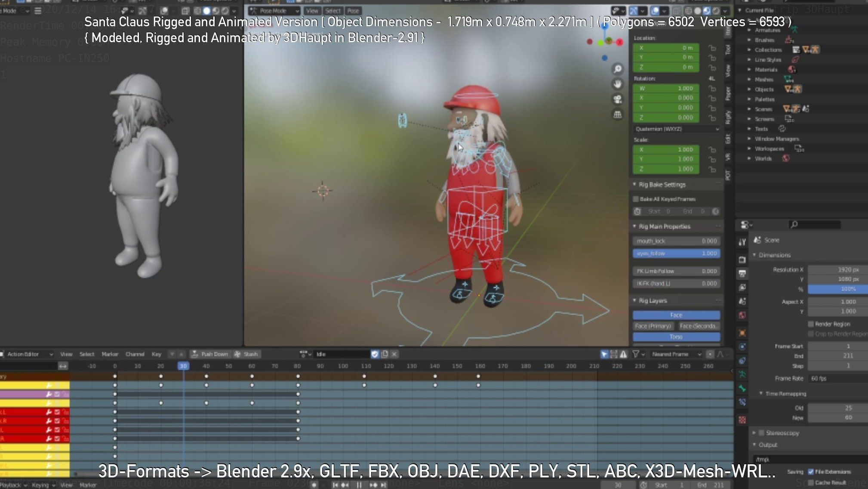Open the View Layer properties tab
Screen dimensions: 868x489
click(742, 287)
